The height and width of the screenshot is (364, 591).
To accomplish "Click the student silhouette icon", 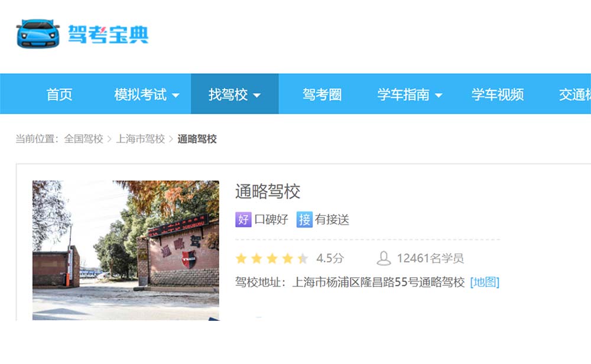I will click(x=384, y=258).
